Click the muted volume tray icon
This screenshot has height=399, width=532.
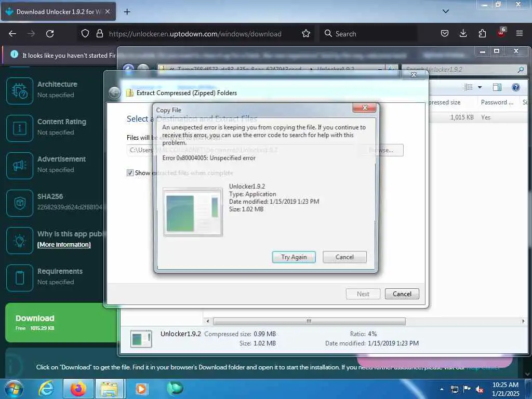pos(480,390)
